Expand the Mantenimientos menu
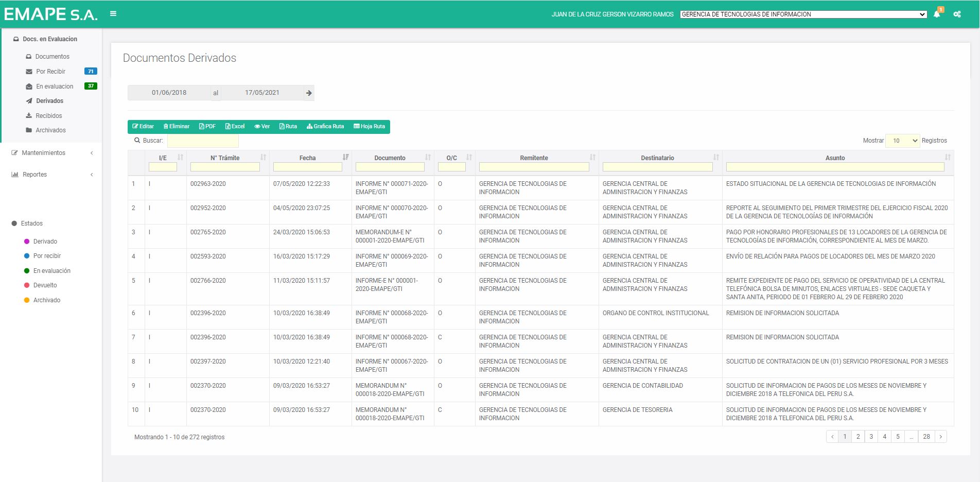The height and width of the screenshot is (482, 980). tap(51, 153)
